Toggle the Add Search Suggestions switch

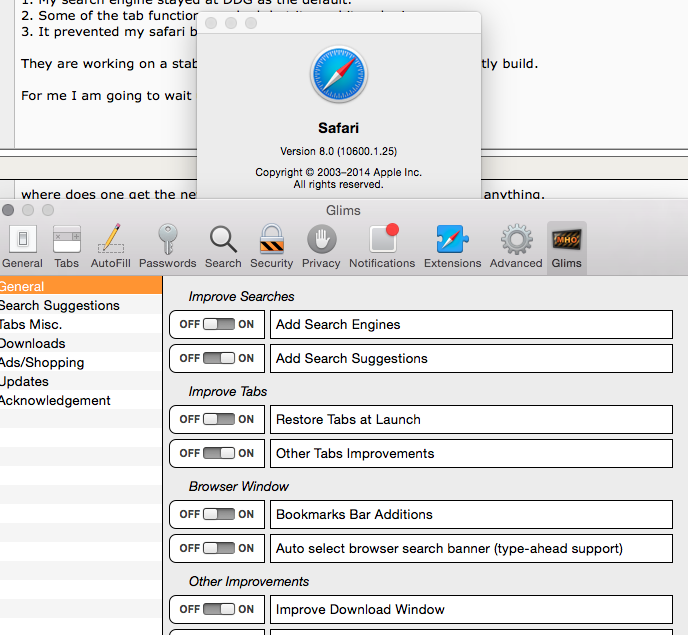tap(219, 358)
